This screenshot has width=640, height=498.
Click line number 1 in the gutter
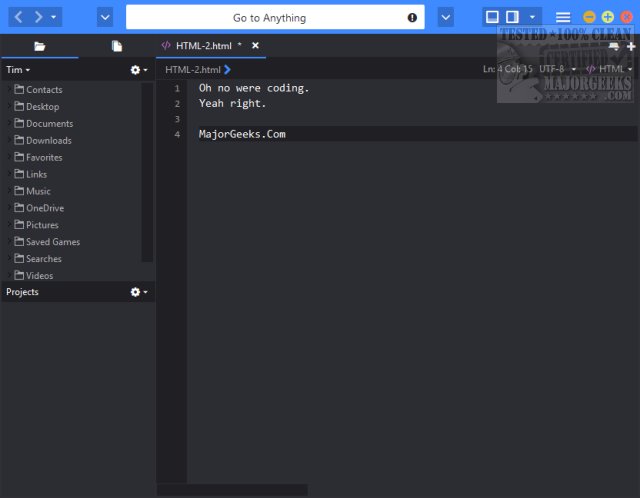coord(177,88)
